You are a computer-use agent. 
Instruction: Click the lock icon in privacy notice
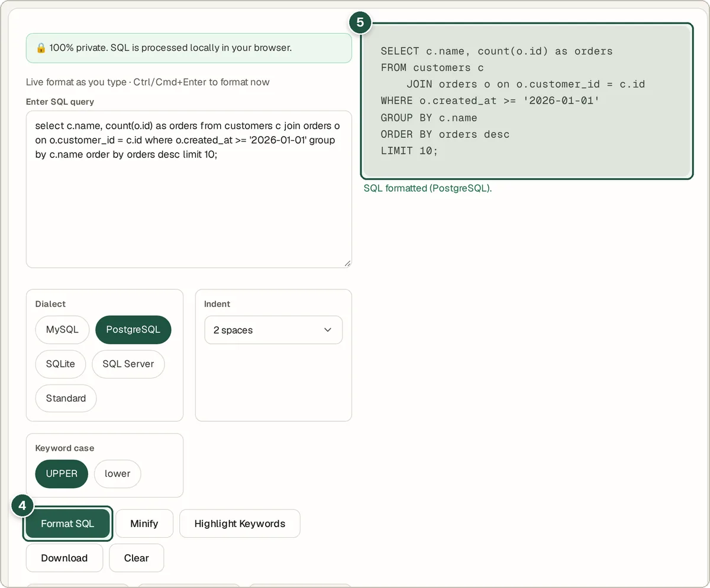(x=41, y=48)
